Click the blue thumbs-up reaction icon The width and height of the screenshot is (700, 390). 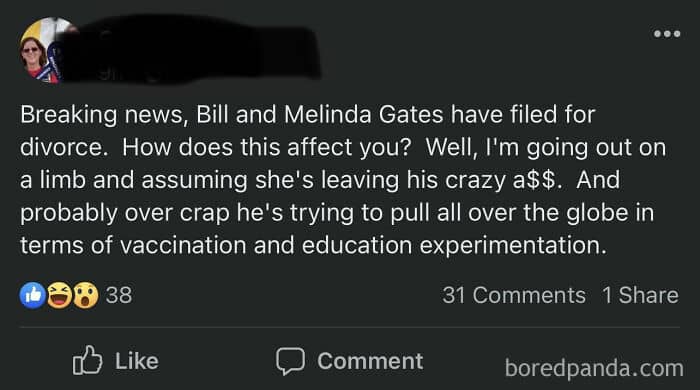click(x=33, y=295)
